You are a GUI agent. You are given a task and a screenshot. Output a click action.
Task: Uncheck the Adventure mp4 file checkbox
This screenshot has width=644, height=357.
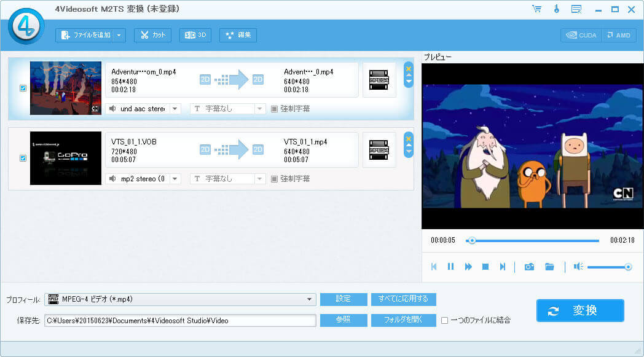pos(23,88)
